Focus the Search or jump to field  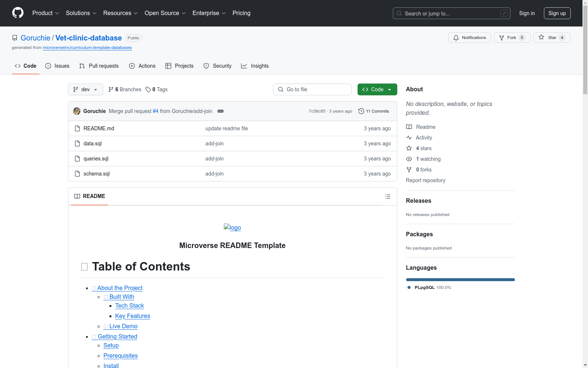(x=451, y=13)
